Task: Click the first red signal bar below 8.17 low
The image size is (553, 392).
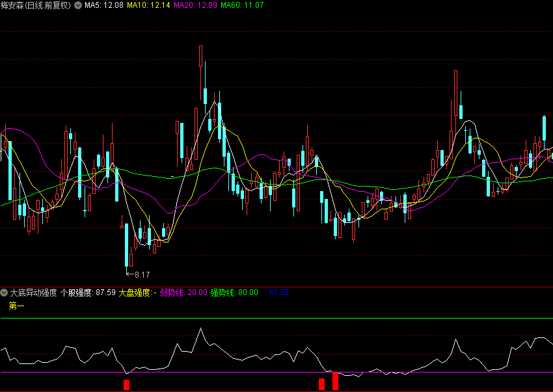Action: 127,385
